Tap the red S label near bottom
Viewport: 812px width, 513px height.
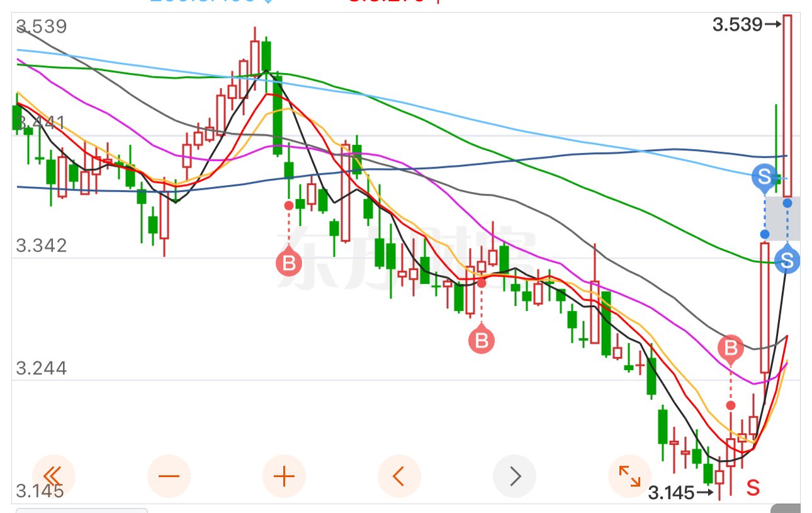coord(753,487)
